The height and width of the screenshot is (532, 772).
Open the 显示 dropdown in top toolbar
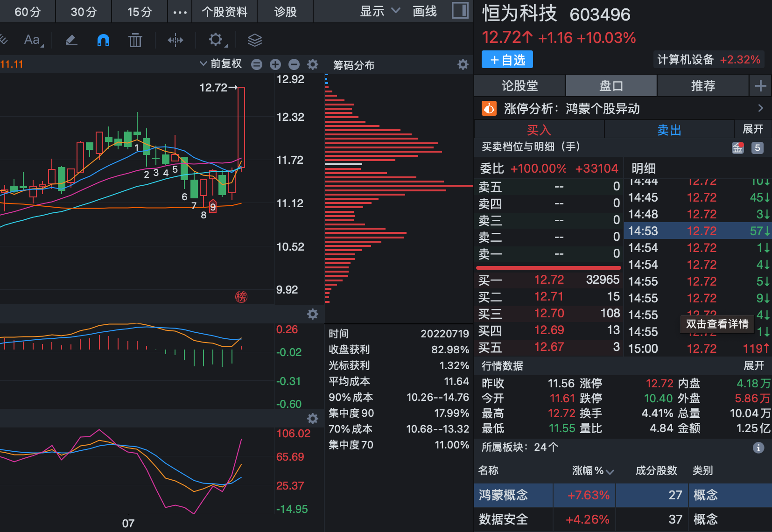pyautogui.click(x=377, y=11)
